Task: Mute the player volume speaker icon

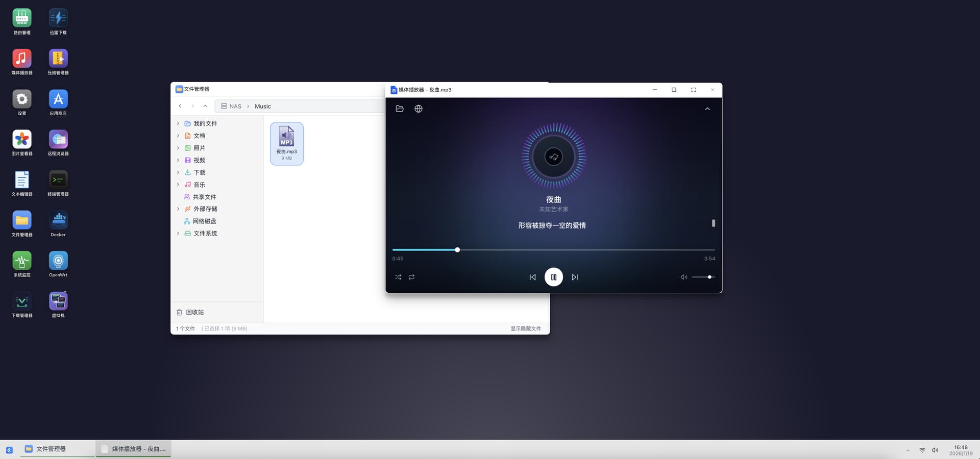Action: (683, 277)
